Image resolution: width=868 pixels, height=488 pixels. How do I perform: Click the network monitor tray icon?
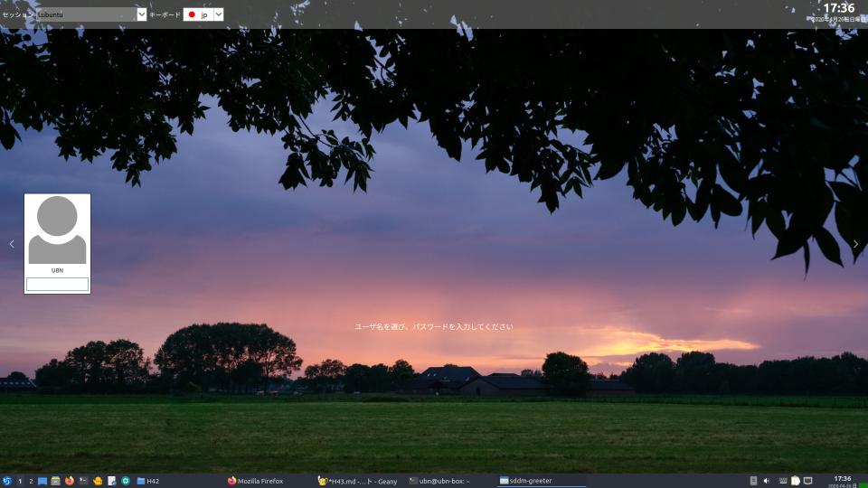pos(808,481)
